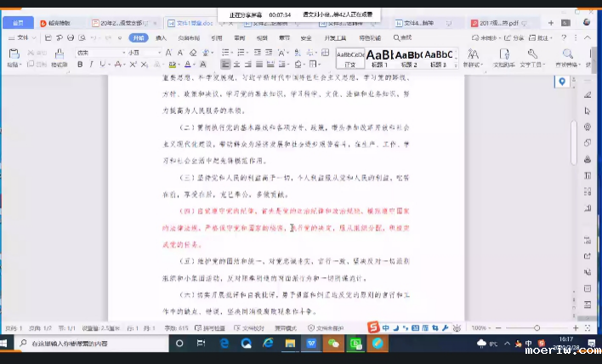The height and width of the screenshot is (364, 602).
Task: Switch to the Page Layout ribbon tab
Action: tap(189, 38)
